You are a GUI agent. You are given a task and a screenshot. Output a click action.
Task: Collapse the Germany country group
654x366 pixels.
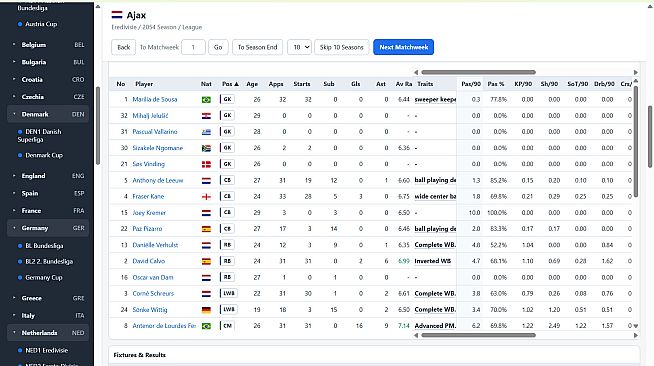tap(48, 228)
